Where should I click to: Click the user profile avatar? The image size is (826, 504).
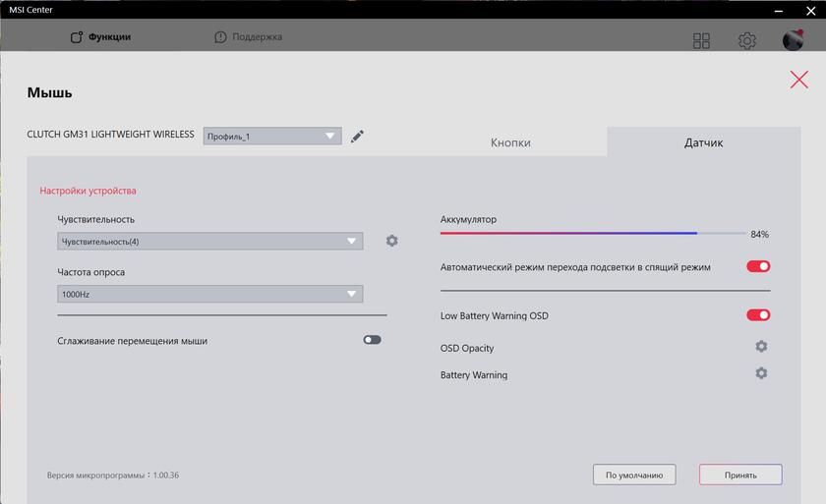pyautogui.click(x=793, y=40)
